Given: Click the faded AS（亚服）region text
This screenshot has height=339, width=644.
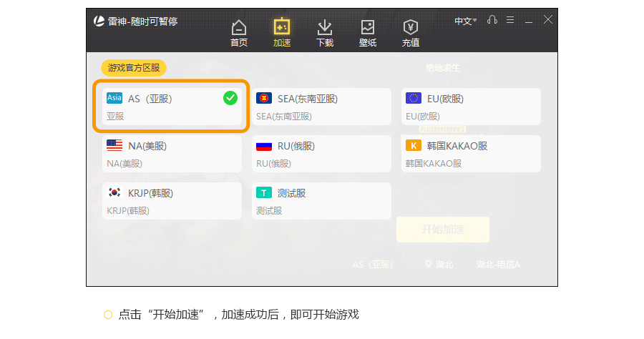Looking at the screenshot, I should click(373, 265).
